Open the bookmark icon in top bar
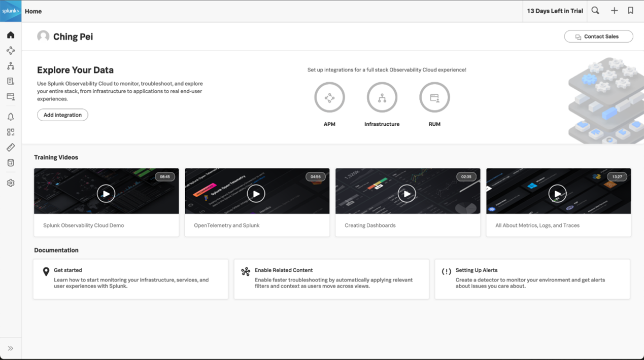644x360 pixels. (x=630, y=11)
